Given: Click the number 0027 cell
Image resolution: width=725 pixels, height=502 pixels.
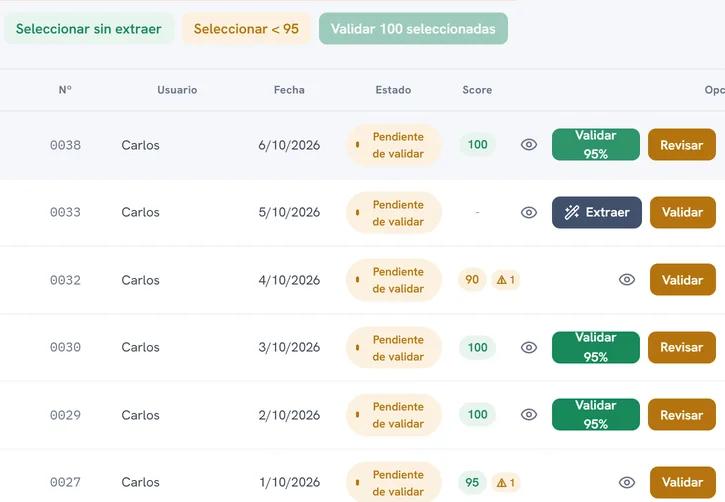Looking at the screenshot, I should click(x=65, y=482).
